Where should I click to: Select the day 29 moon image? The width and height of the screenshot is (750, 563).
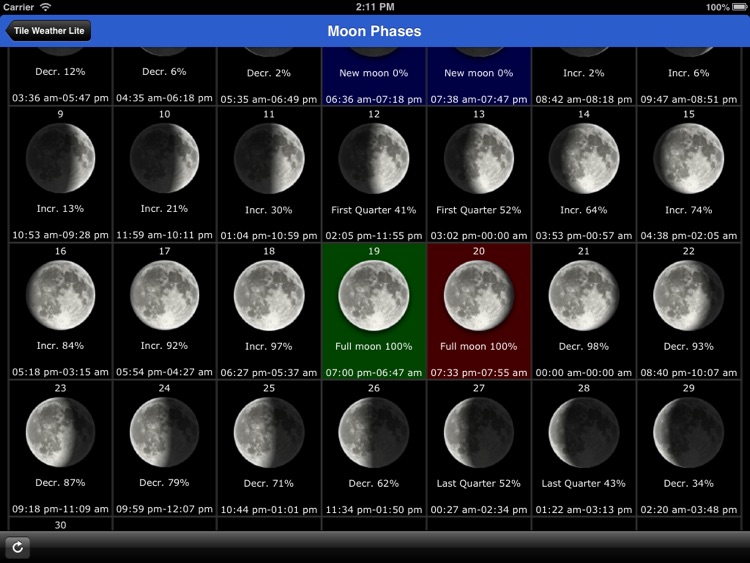point(688,433)
